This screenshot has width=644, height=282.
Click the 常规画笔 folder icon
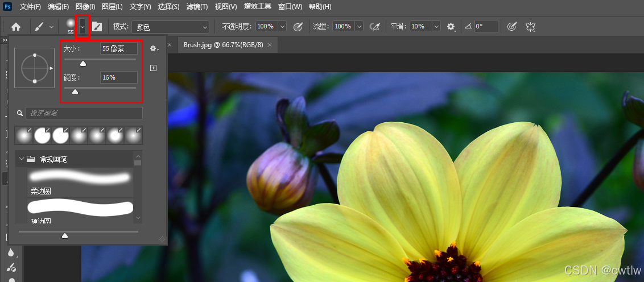pyautogui.click(x=30, y=159)
